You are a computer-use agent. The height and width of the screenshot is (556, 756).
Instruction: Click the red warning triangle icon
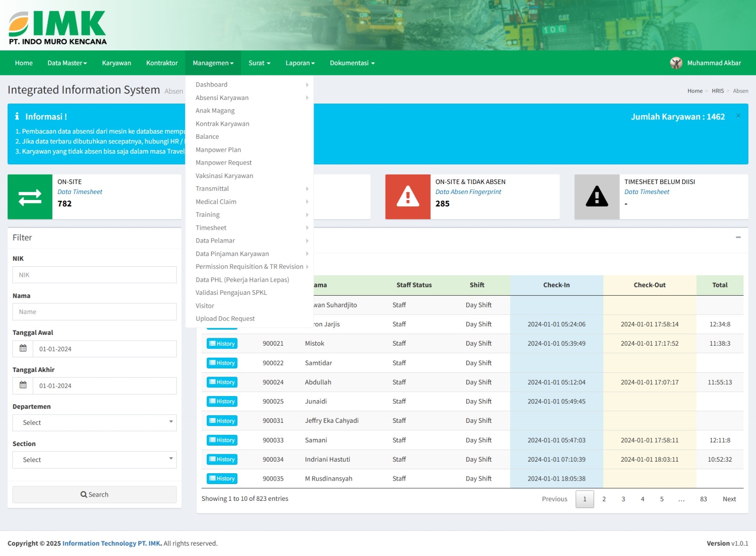click(408, 197)
